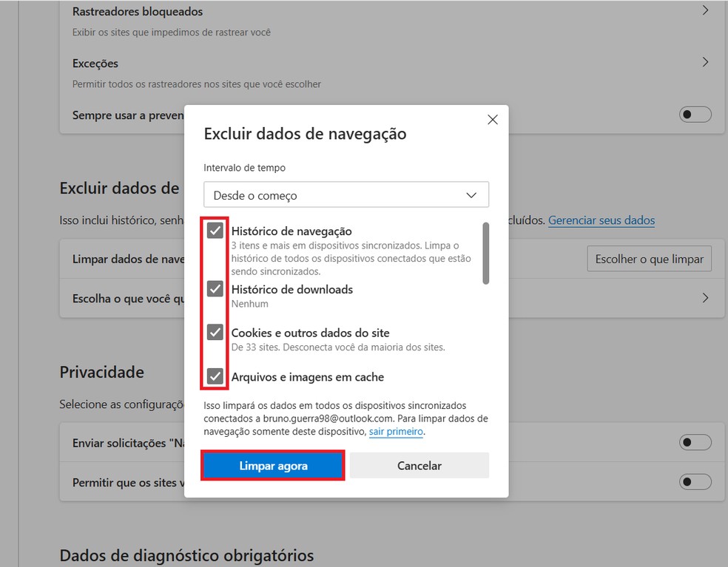
Task: Click the Limpar agora button
Action: [272, 465]
